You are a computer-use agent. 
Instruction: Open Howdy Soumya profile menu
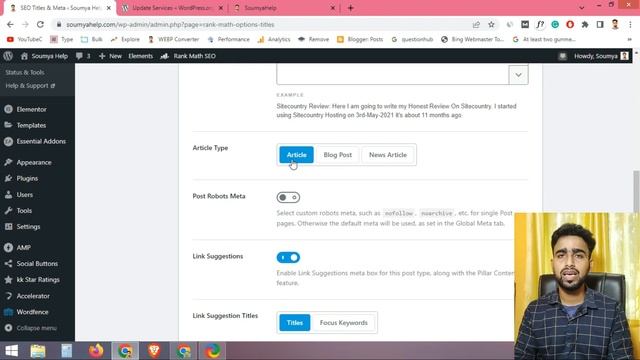tap(601, 56)
